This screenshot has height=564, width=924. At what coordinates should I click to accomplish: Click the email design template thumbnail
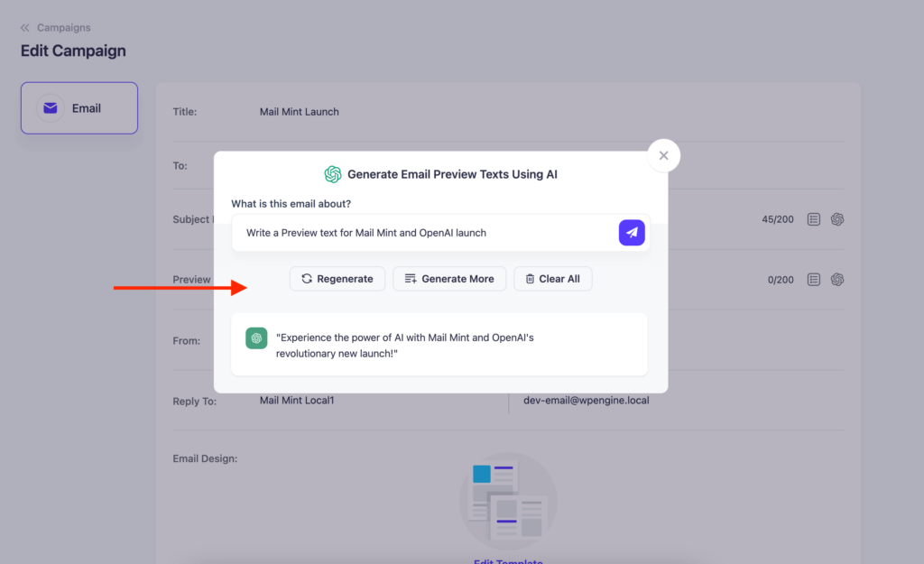coord(508,501)
